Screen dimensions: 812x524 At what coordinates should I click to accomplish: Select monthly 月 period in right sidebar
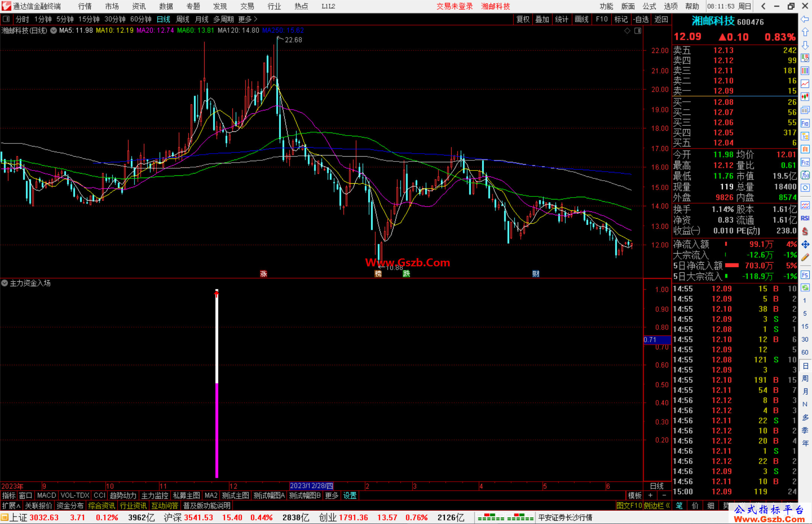[805, 391]
